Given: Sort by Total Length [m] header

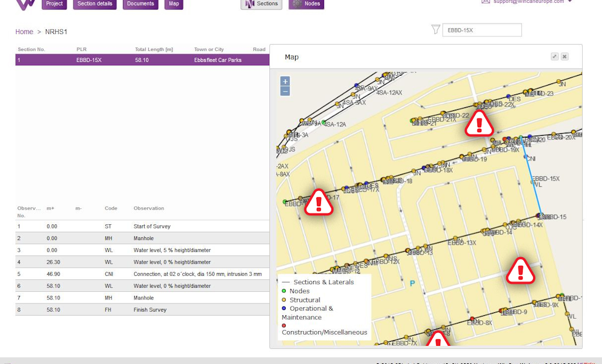Looking at the screenshot, I should click(x=154, y=49).
